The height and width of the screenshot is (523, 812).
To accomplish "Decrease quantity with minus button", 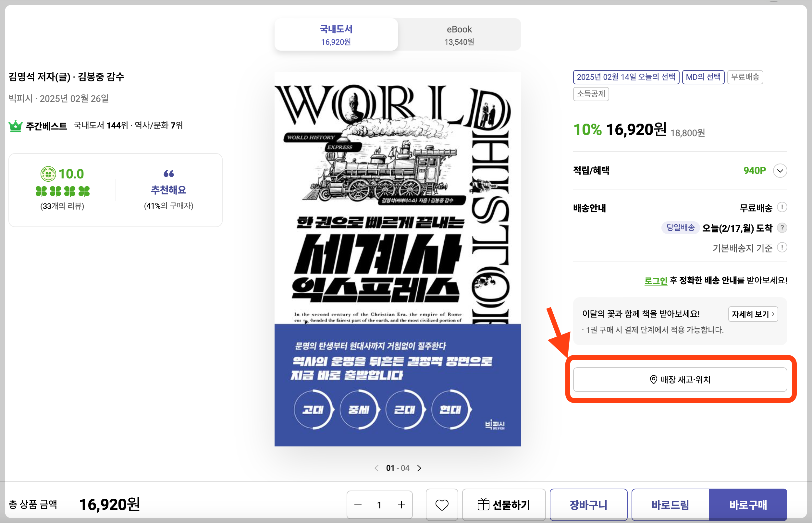I will tap(358, 505).
